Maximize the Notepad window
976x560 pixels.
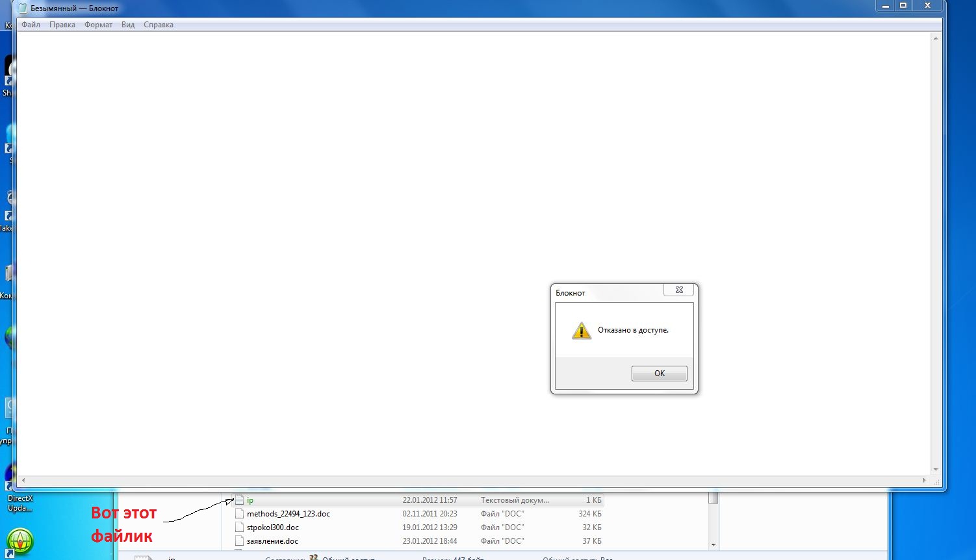coord(903,6)
